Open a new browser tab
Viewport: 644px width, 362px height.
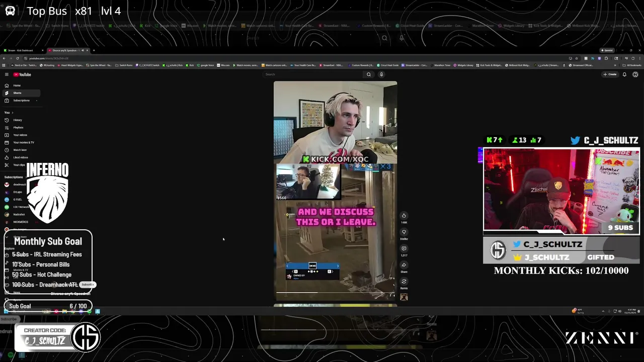tap(94, 50)
